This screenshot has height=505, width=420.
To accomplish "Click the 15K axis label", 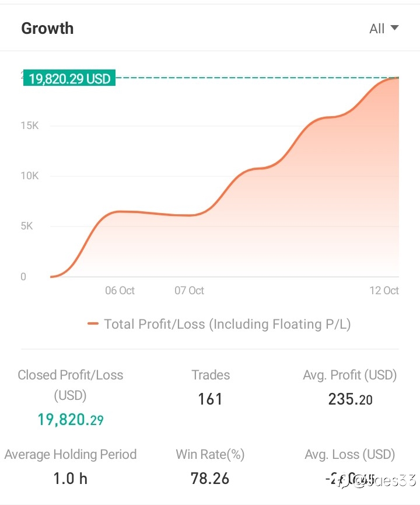I will (30, 126).
